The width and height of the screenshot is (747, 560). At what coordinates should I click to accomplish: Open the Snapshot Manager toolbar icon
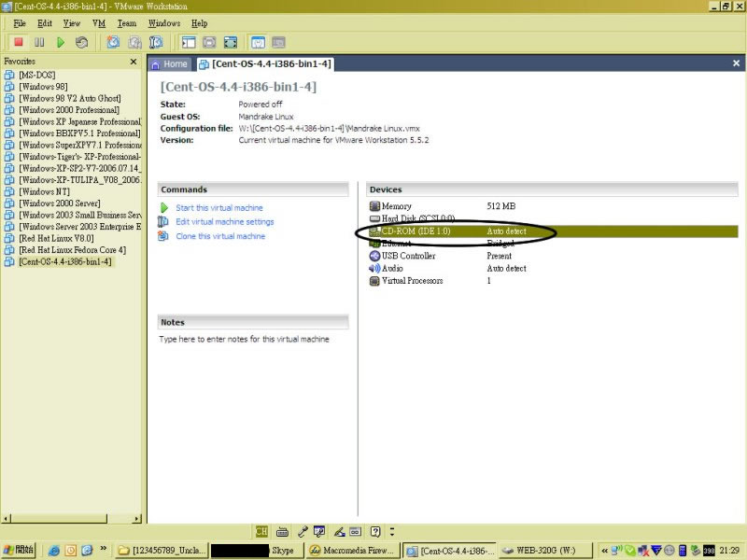point(156,42)
